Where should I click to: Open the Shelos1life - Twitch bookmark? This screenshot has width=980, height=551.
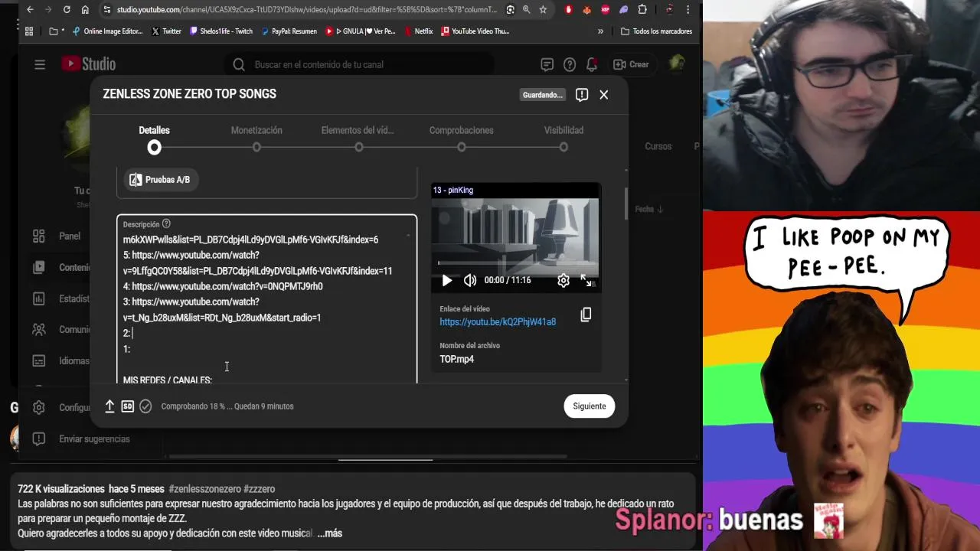click(220, 31)
